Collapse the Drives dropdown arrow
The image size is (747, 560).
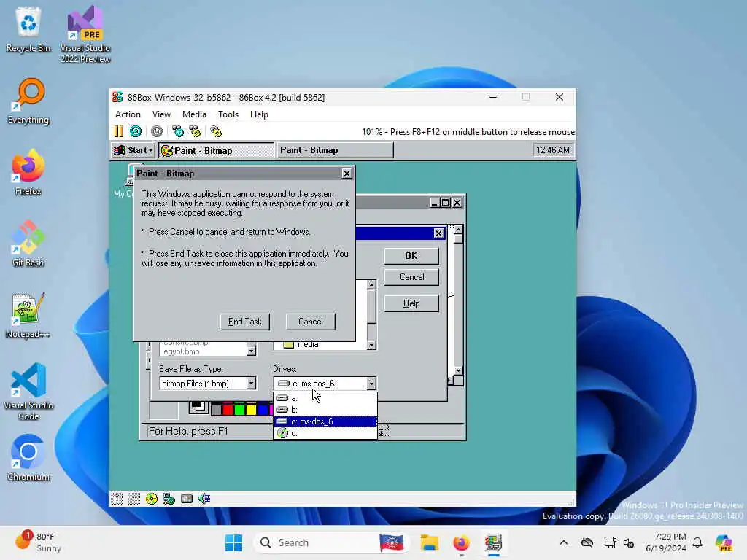(x=371, y=384)
